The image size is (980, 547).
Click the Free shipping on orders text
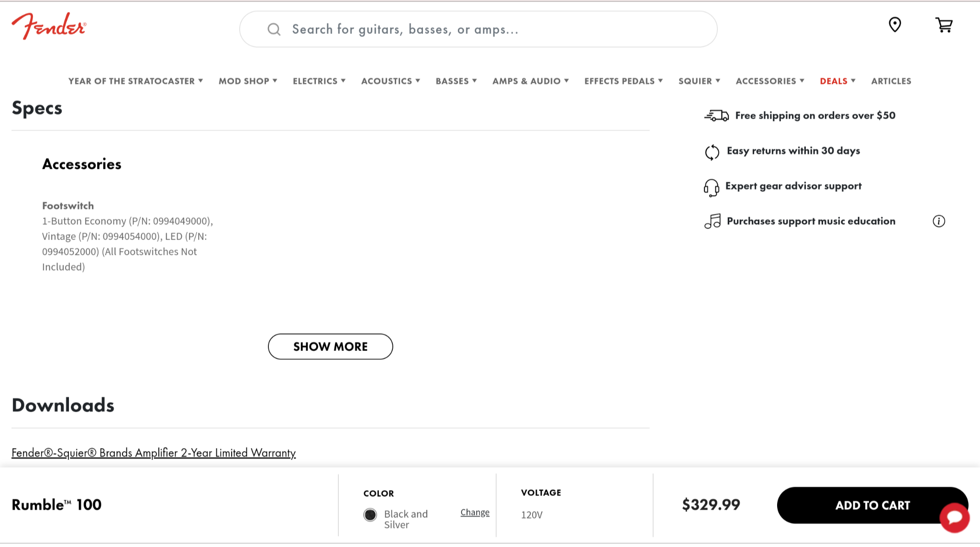pyautogui.click(x=815, y=116)
